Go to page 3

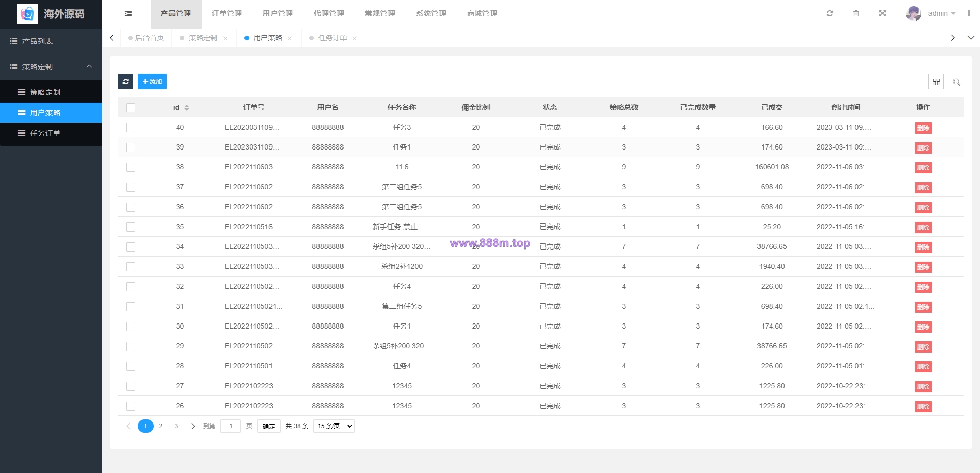point(176,426)
